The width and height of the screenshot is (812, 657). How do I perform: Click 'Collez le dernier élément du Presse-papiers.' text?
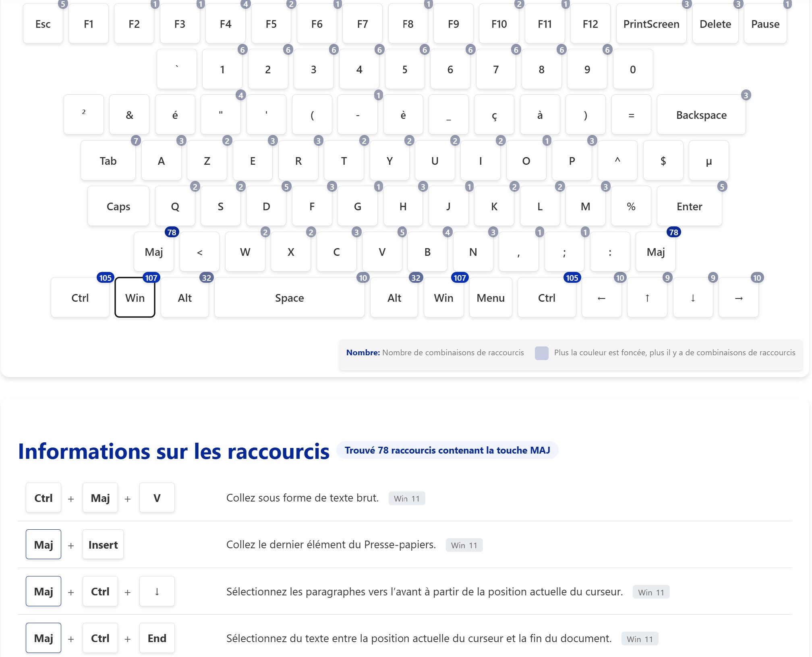[x=331, y=545]
